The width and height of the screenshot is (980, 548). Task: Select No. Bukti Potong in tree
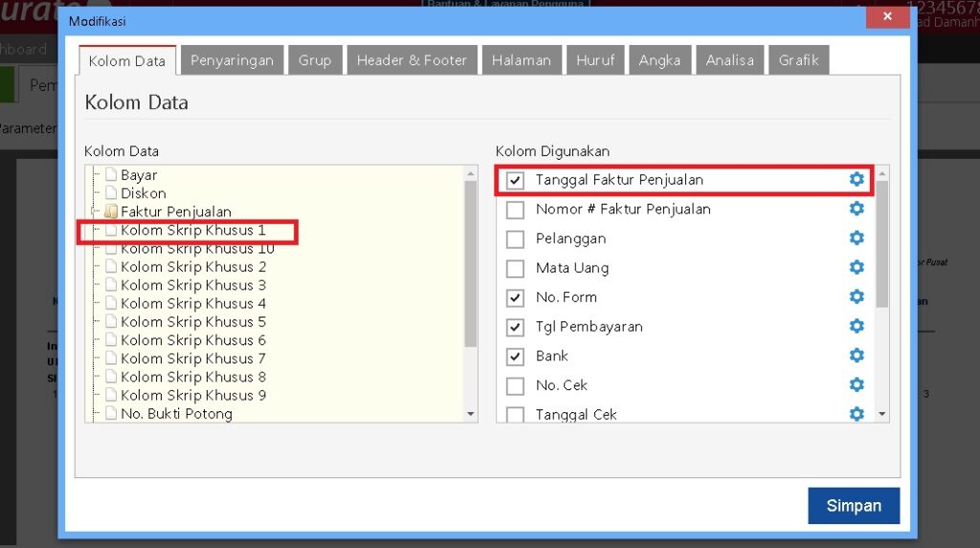176,413
